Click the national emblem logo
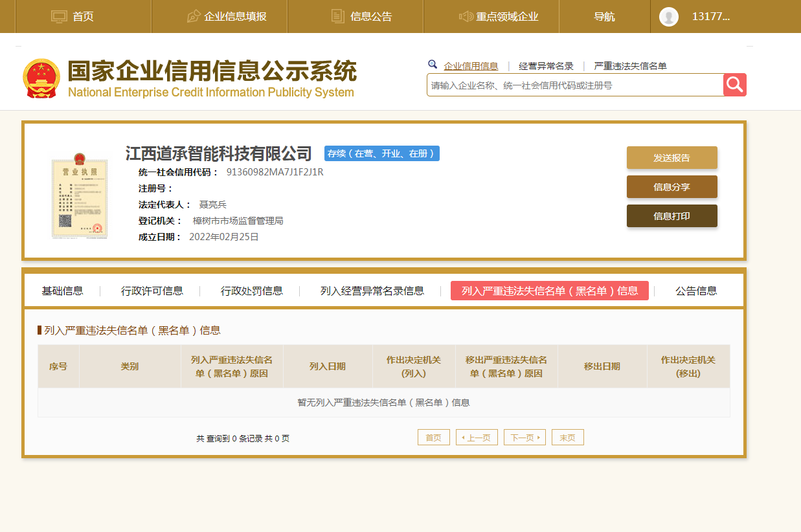801x532 pixels. pyautogui.click(x=42, y=78)
